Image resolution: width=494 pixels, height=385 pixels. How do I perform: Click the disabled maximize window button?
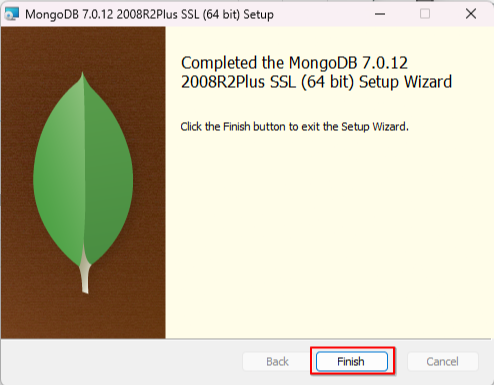(x=425, y=14)
